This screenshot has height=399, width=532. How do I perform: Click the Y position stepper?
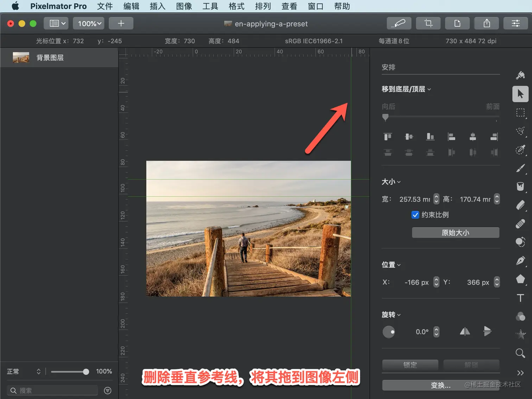[497, 282]
